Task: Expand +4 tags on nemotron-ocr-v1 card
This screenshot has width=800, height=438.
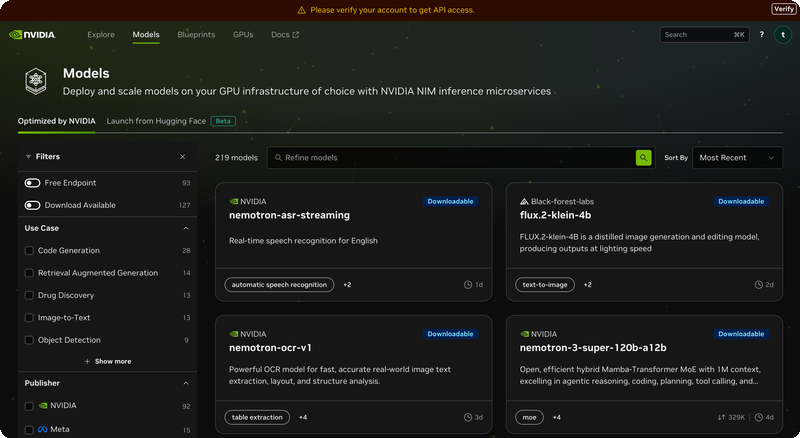Action: click(x=303, y=417)
